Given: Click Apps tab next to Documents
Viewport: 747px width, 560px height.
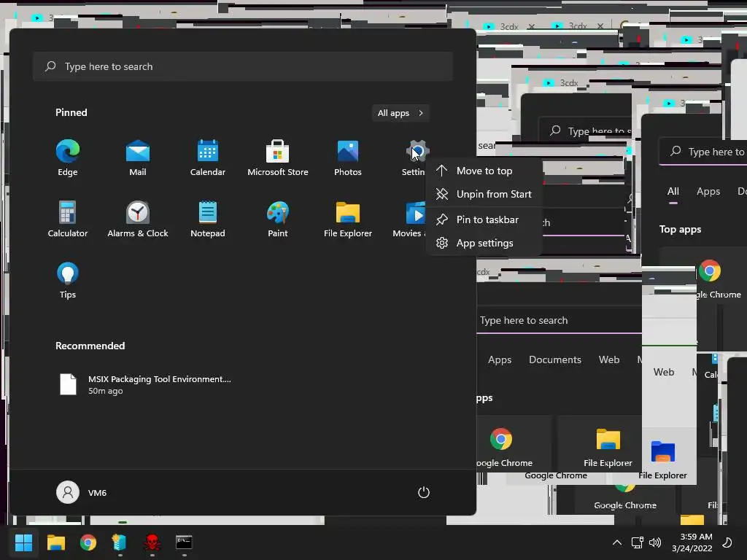Looking at the screenshot, I should pyautogui.click(x=500, y=359).
